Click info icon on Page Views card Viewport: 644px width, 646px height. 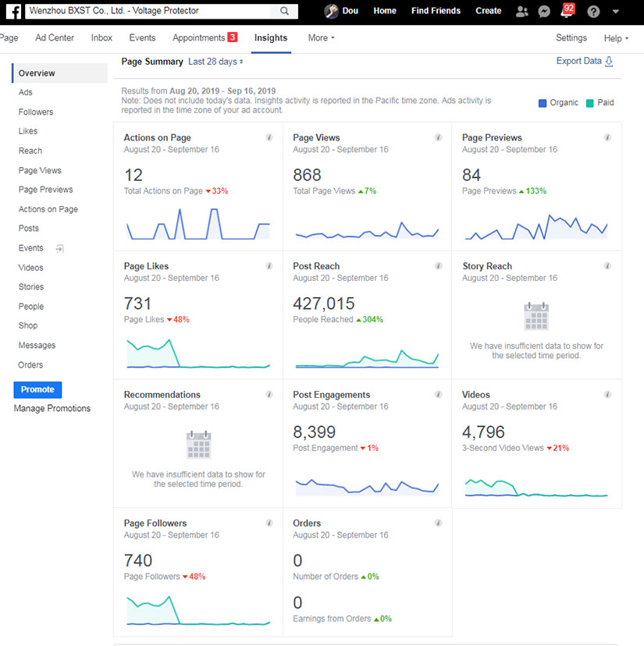(438, 137)
